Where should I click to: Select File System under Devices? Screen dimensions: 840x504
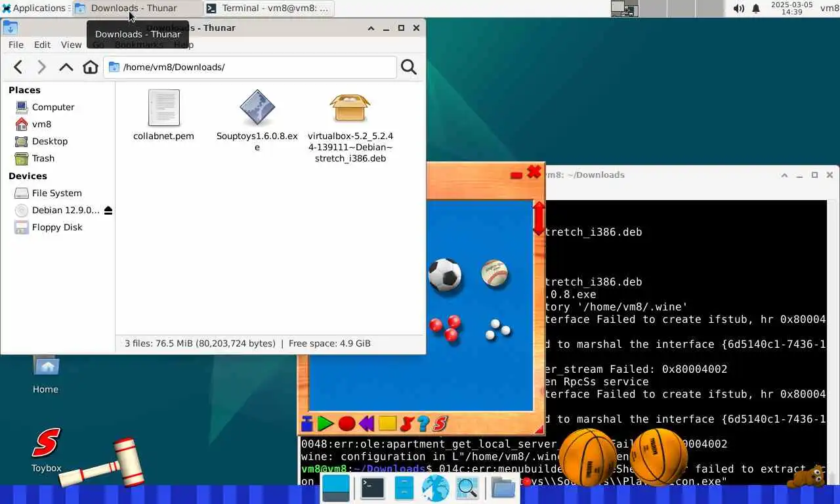click(58, 193)
